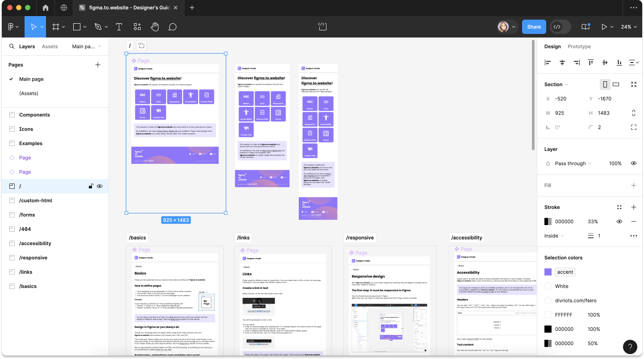Switch to the Assets tab
Viewport: 644px width, 359px height.
pyautogui.click(x=50, y=46)
